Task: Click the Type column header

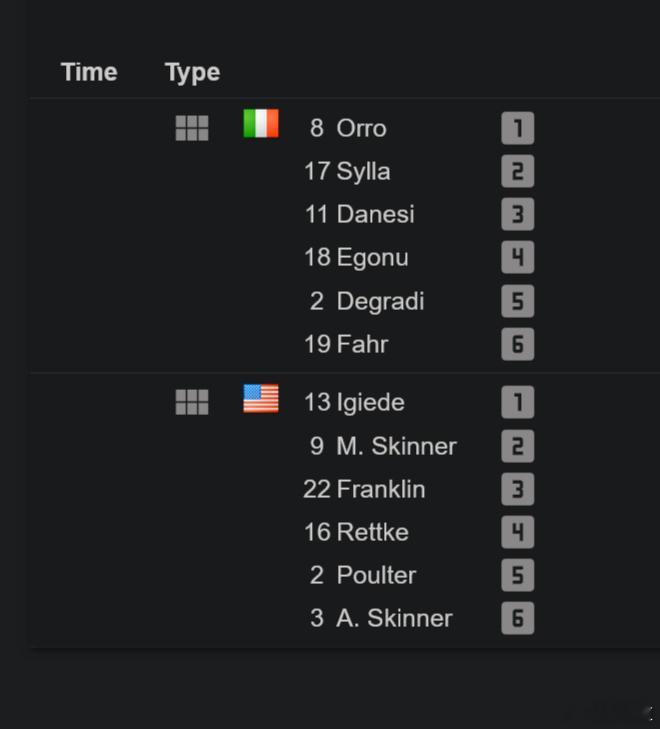Action: tap(192, 73)
